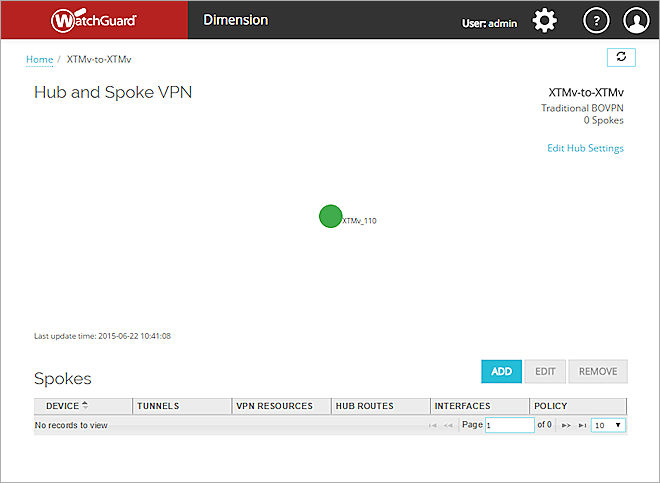Open rows per page dropdown
The image size is (660, 483).
[x=608, y=425]
